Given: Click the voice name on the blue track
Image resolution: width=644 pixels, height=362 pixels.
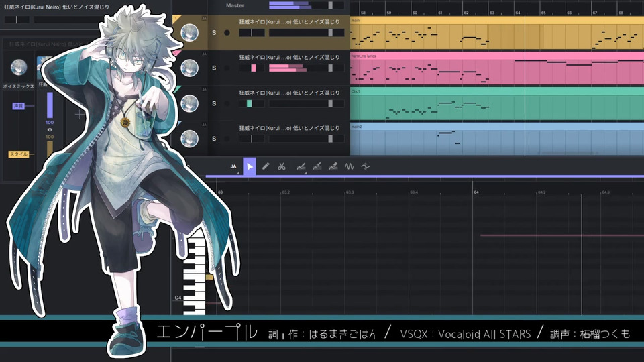Looking at the screenshot, I should (290, 127).
